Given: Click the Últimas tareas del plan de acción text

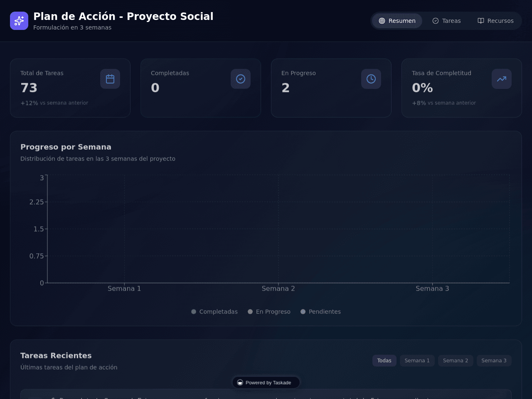Looking at the screenshot, I should tap(69, 367).
